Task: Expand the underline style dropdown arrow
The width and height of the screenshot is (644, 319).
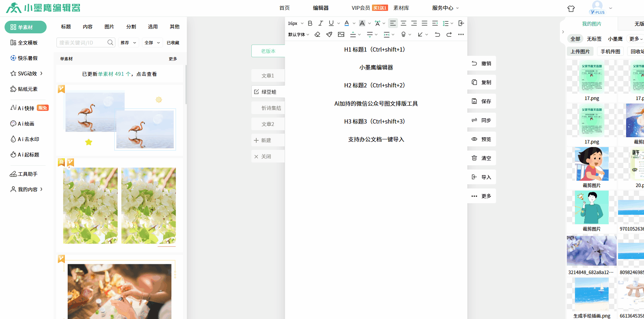Action: (x=339, y=23)
